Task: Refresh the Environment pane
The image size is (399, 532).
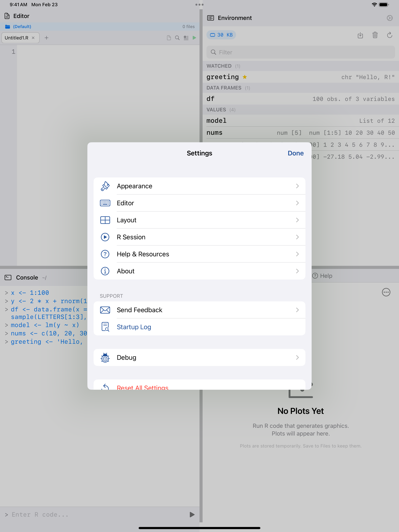Action: (x=390, y=35)
